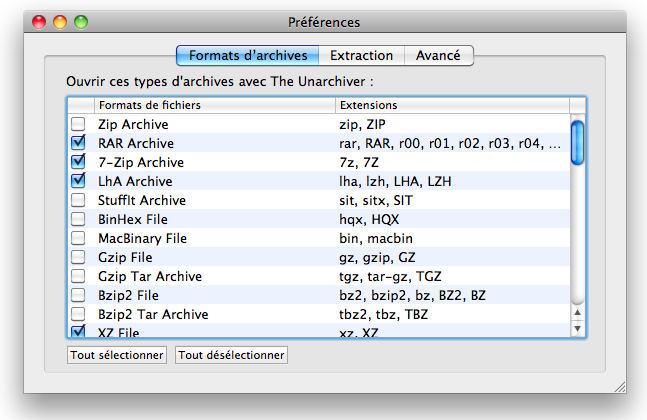Minimize the Préférences window with yellow button

point(60,21)
